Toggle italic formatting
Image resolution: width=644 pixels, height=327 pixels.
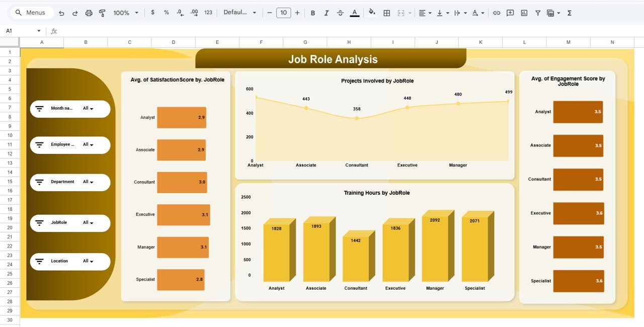point(327,13)
